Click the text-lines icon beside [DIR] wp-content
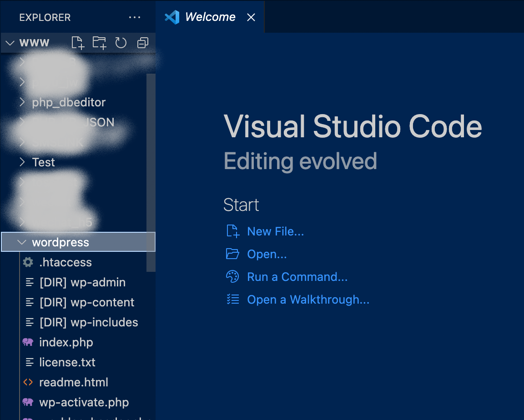Viewport: 524px width, 420px height. [30, 302]
